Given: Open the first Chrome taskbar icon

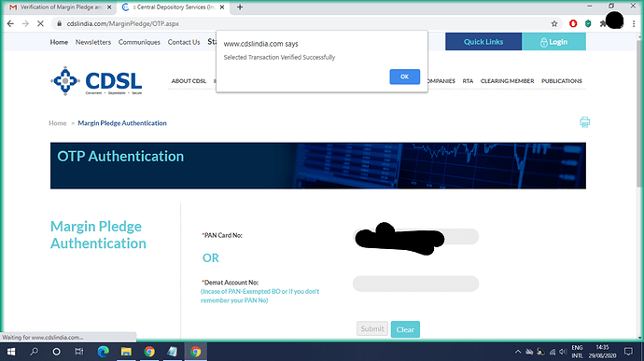Looking at the screenshot, I should point(149,352).
